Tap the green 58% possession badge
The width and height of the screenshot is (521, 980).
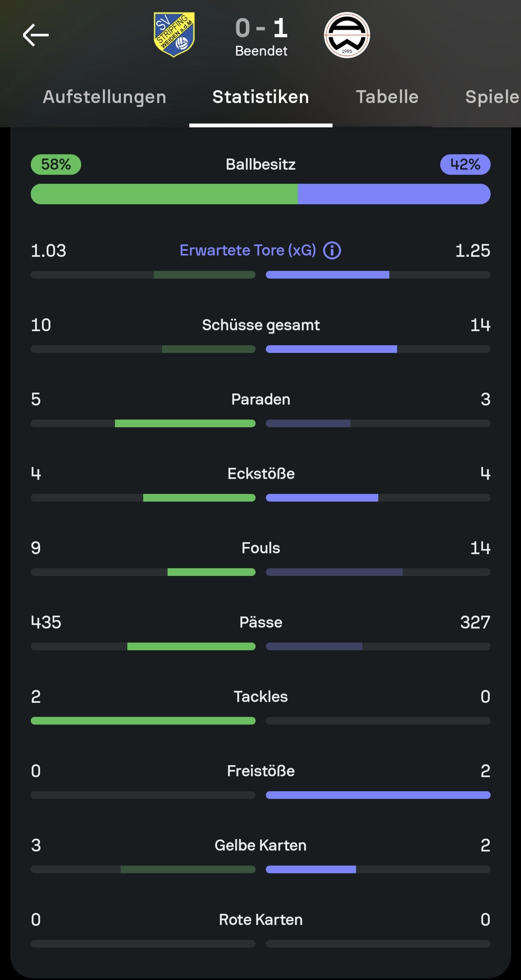click(56, 164)
